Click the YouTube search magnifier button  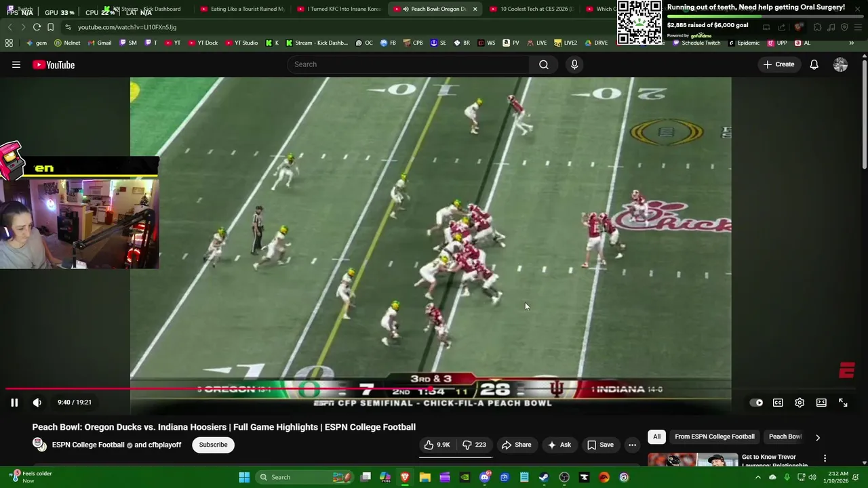(544, 64)
